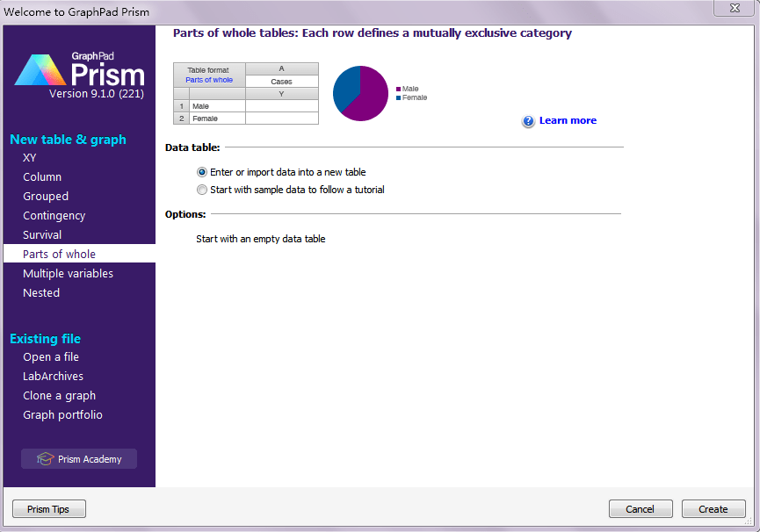Choose Start with sample data option
The image size is (760, 532).
click(202, 190)
